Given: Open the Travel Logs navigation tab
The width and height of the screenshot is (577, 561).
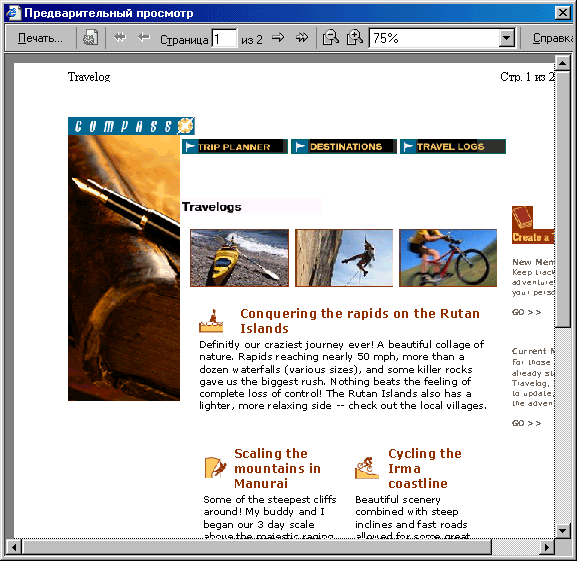Looking at the screenshot, I should (453, 147).
